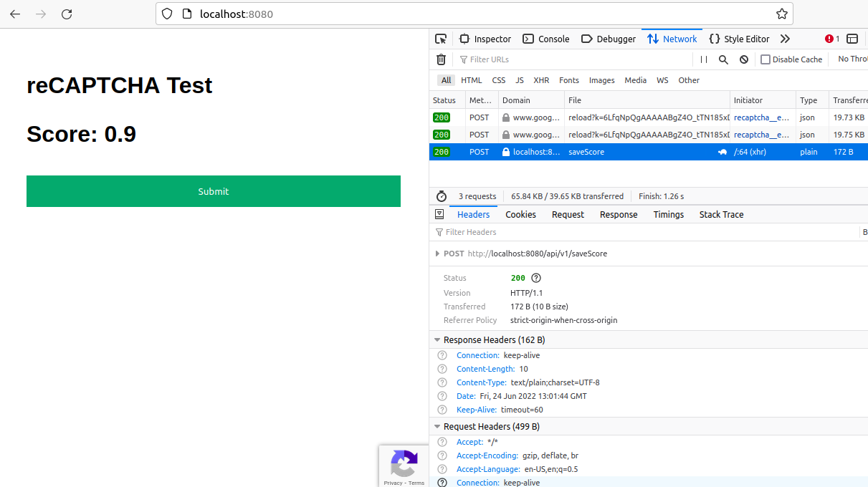868x487 pixels.
Task: Select the element picker icon
Action: tap(441, 39)
